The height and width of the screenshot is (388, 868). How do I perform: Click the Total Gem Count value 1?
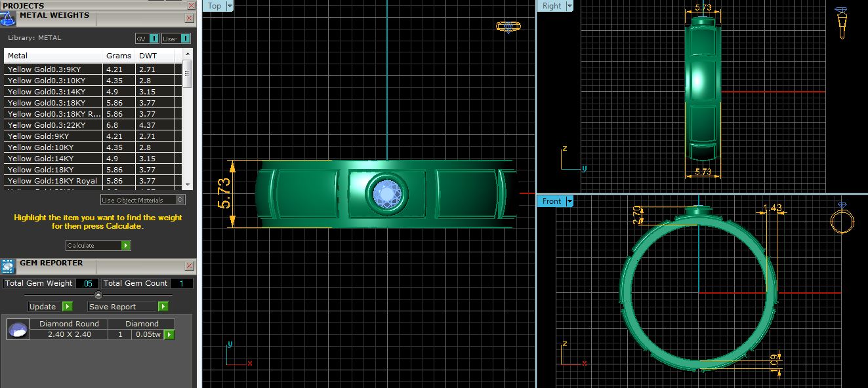click(x=182, y=283)
